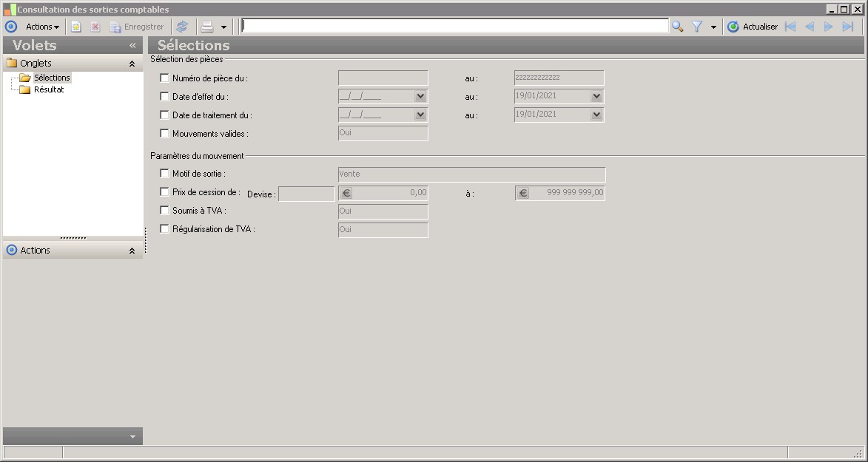Select the Sélections tree item
868x462 pixels.
(x=52, y=78)
